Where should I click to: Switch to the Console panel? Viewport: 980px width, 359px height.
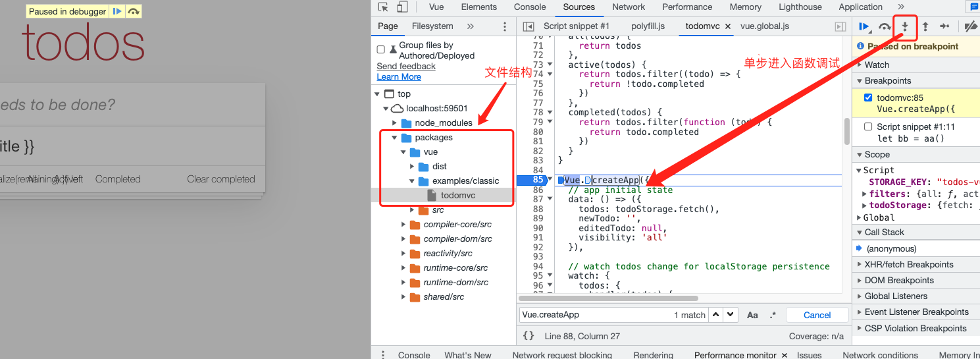(530, 7)
